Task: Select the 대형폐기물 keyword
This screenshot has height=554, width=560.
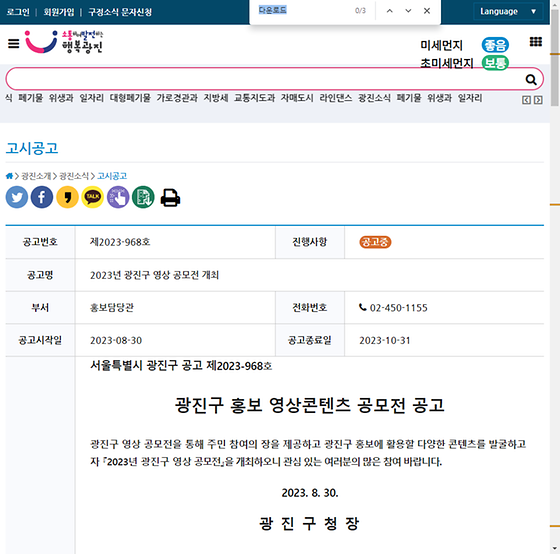Action: pyautogui.click(x=130, y=98)
